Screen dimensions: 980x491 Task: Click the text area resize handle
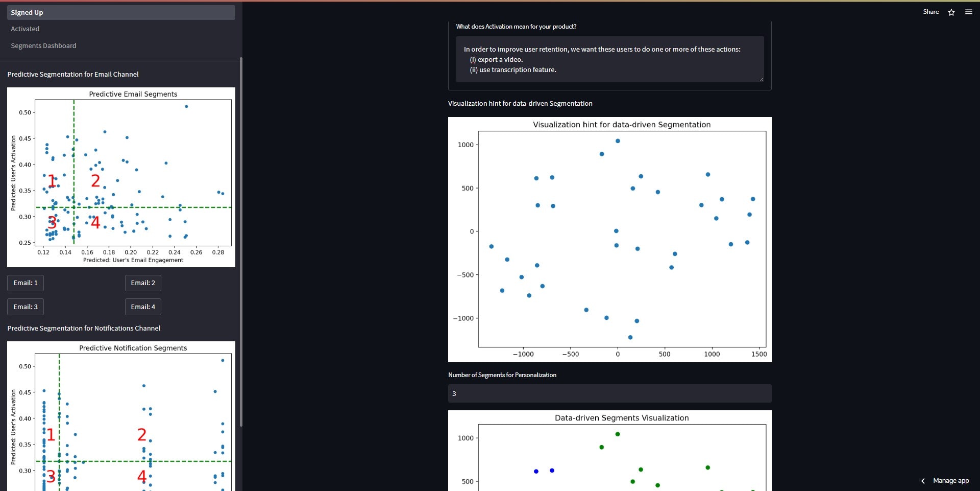761,79
